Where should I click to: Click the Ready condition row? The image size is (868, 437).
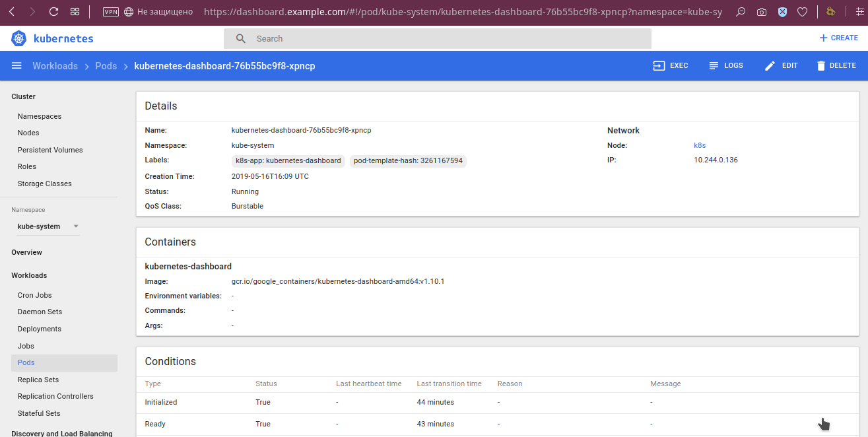point(498,424)
